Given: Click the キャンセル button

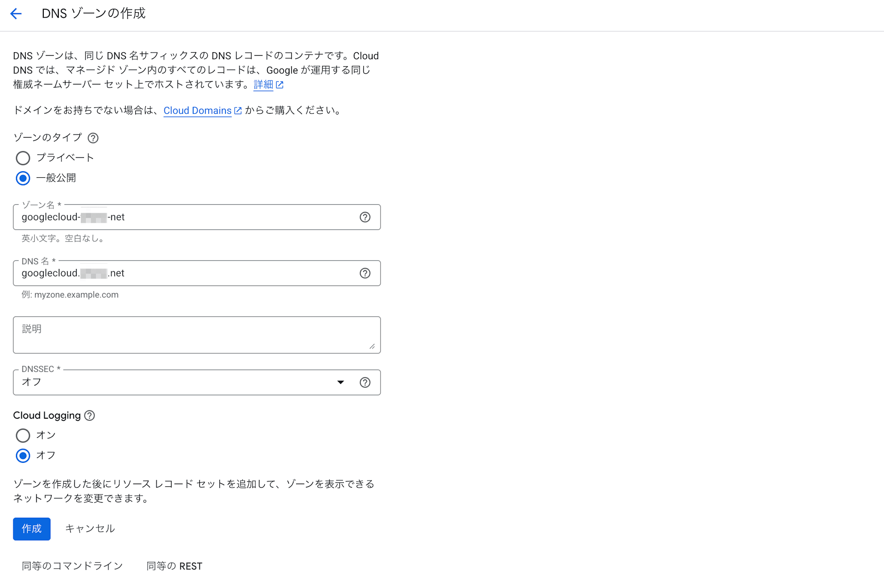Looking at the screenshot, I should click(x=90, y=529).
